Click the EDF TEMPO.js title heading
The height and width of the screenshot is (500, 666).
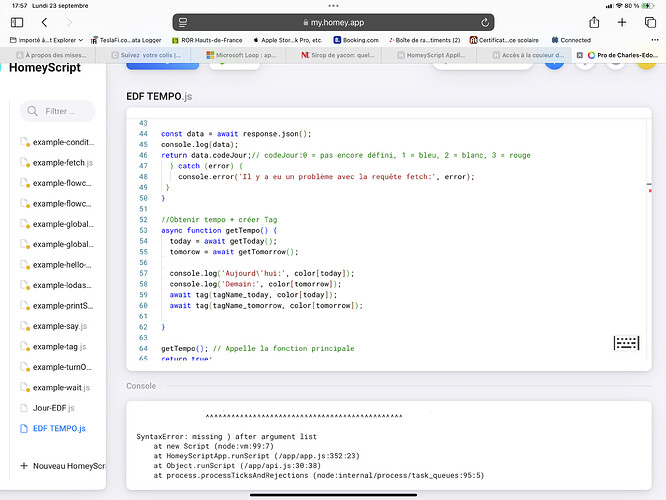tap(159, 96)
